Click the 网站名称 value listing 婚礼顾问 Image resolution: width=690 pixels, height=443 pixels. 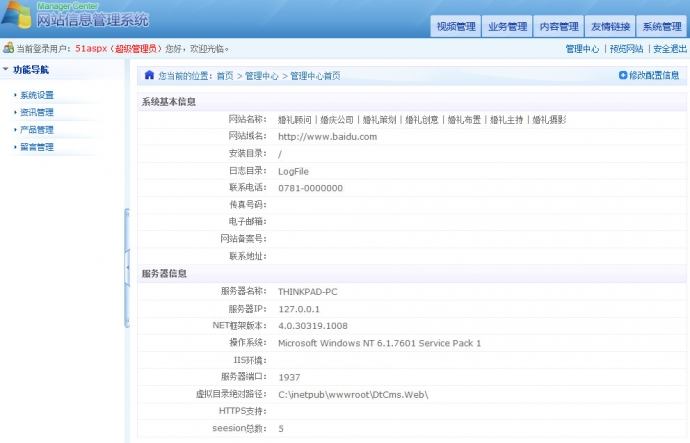tap(422, 120)
